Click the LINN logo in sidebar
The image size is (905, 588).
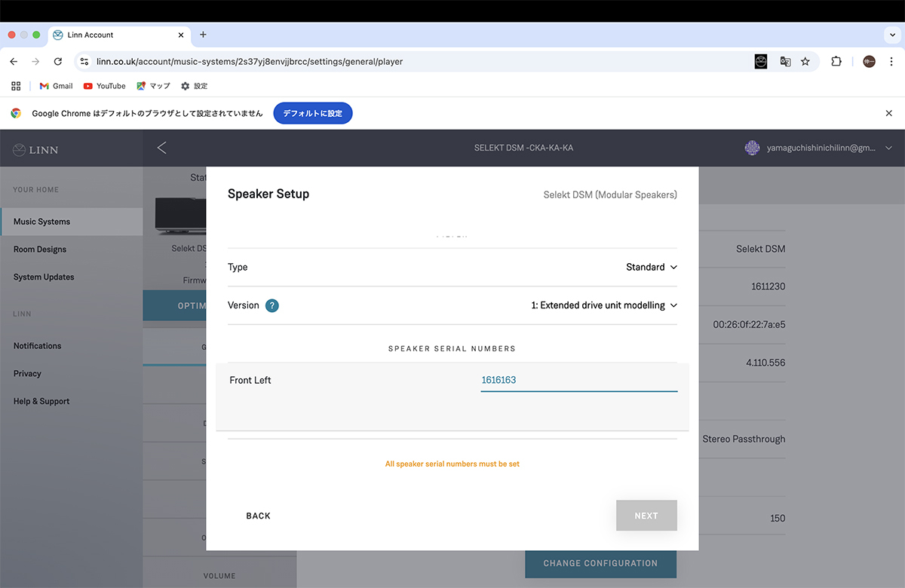(x=35, y=150)
